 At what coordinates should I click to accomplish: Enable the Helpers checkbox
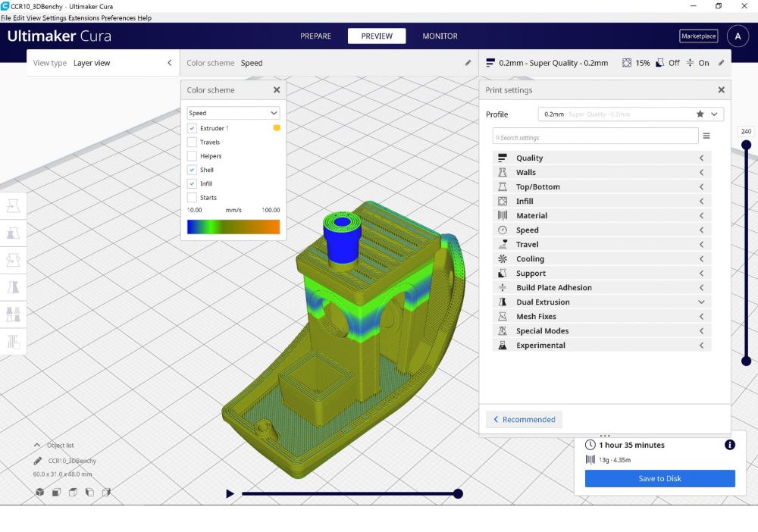click(192, 156)
